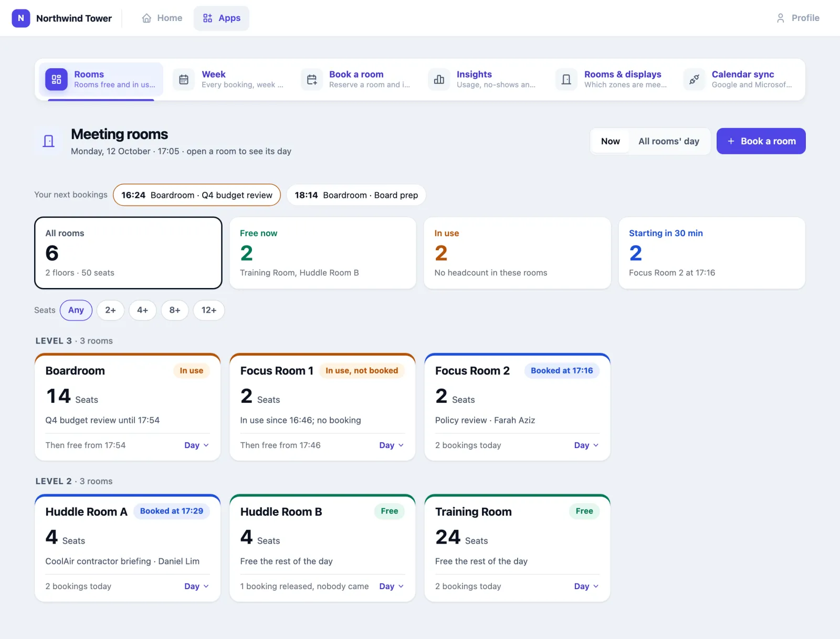This screenshot has width=840, height=639.
Task: Open the Calendar sync tab
Action: click(739, 80)
